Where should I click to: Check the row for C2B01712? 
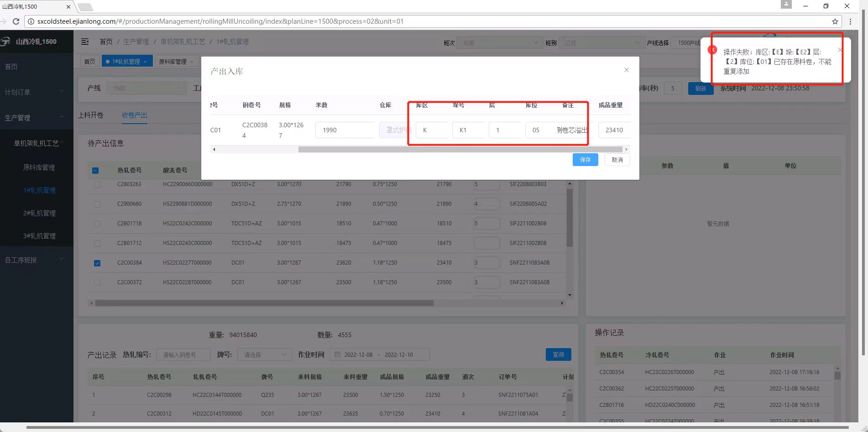click(x=97, y=244)
